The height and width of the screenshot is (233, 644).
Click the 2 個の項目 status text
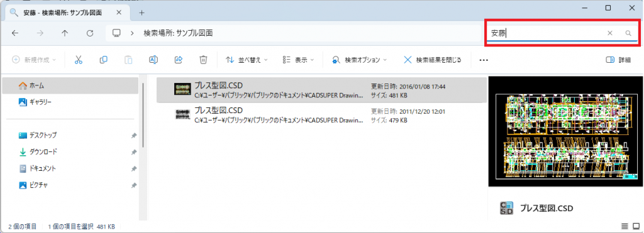23,227
